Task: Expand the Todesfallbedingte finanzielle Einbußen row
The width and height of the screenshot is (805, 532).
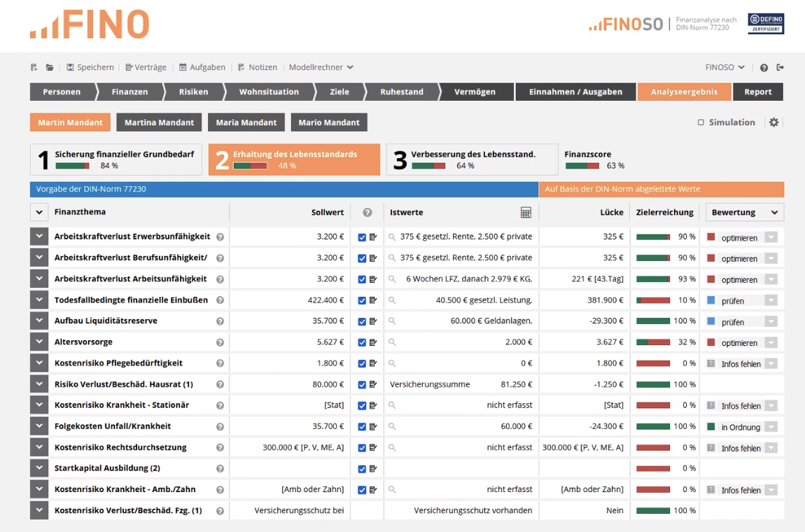Action: (38, 300)
